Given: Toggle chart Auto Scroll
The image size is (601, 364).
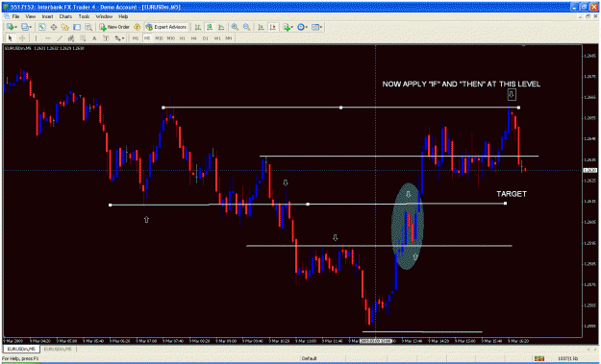Looking at the screenshot, I should point(261,27).
